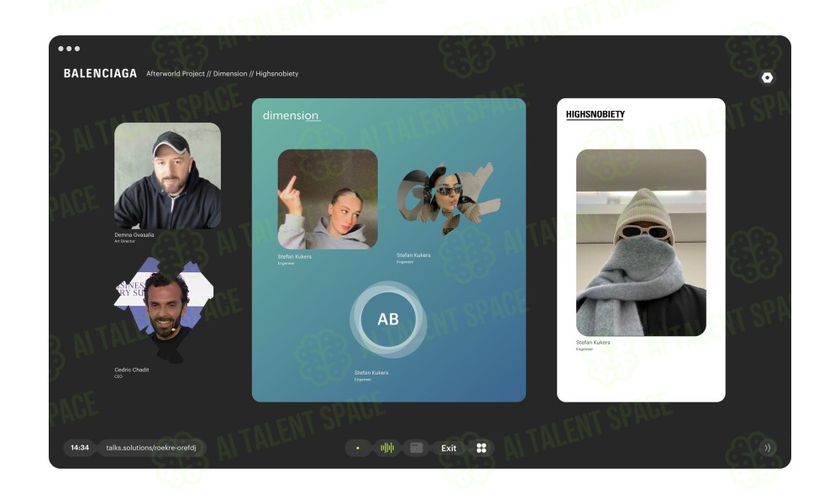Select the beanie and scarf video tile

(x=641, y=243)
